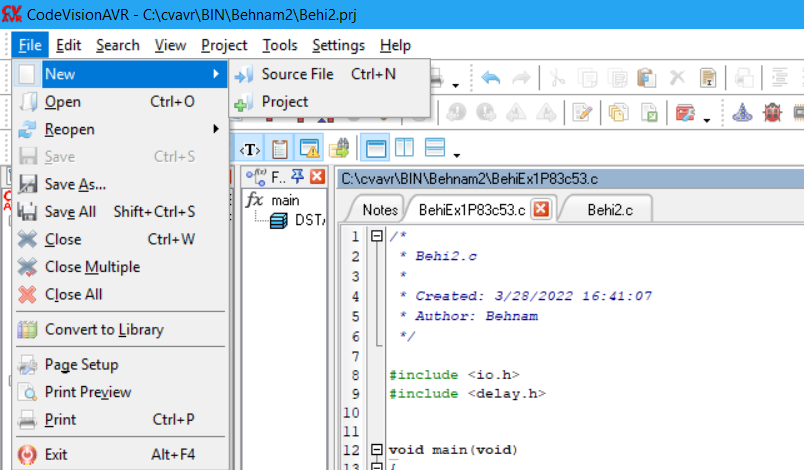Collapse the main function fold at line 12
804x470 pixels.
[x=377, y=449]
